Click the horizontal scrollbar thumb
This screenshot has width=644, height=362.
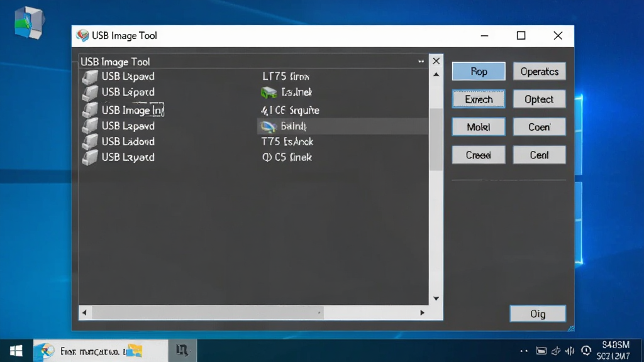click(x=208, y=313)
